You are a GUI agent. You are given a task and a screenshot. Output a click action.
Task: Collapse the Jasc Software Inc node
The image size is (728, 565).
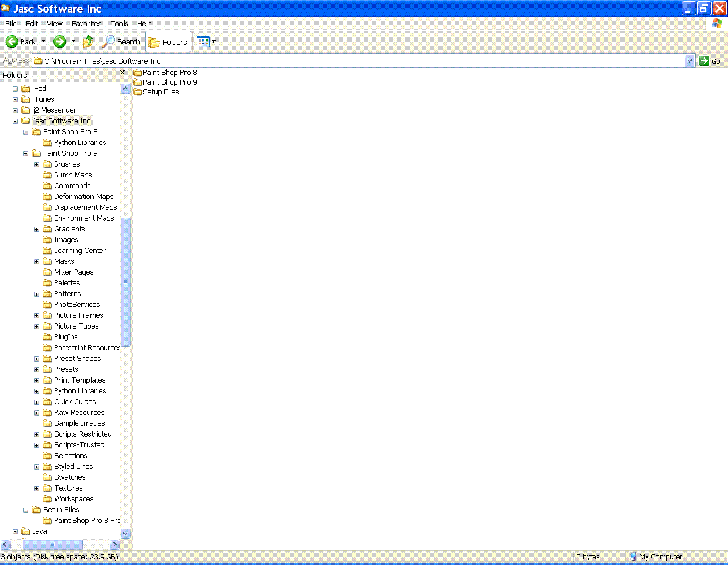point(15,121)
